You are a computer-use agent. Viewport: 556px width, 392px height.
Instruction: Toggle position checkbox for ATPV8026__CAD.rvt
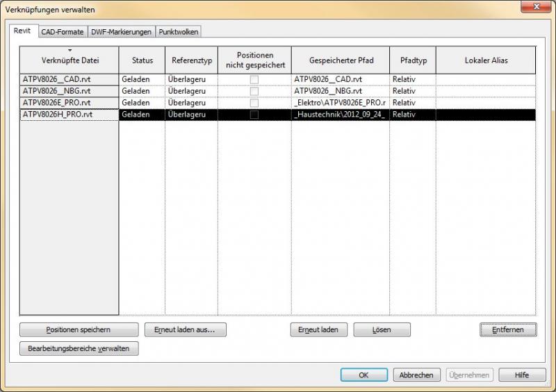click(x=254, y=79)
